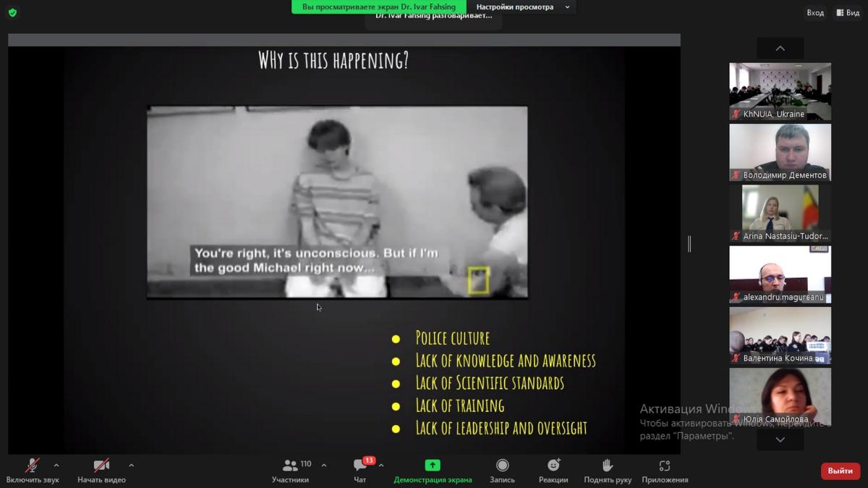Open the Участники participants panel
868x488 pixels.
coord(290,470)
